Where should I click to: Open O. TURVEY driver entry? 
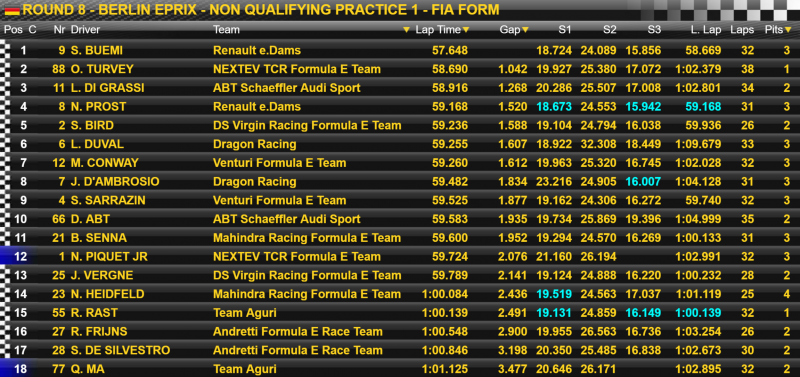102,69
